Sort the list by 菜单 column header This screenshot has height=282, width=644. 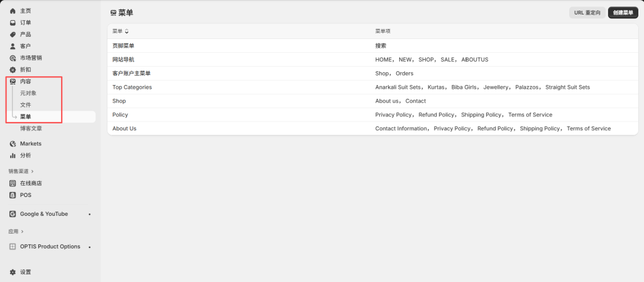tap(120, 31)
